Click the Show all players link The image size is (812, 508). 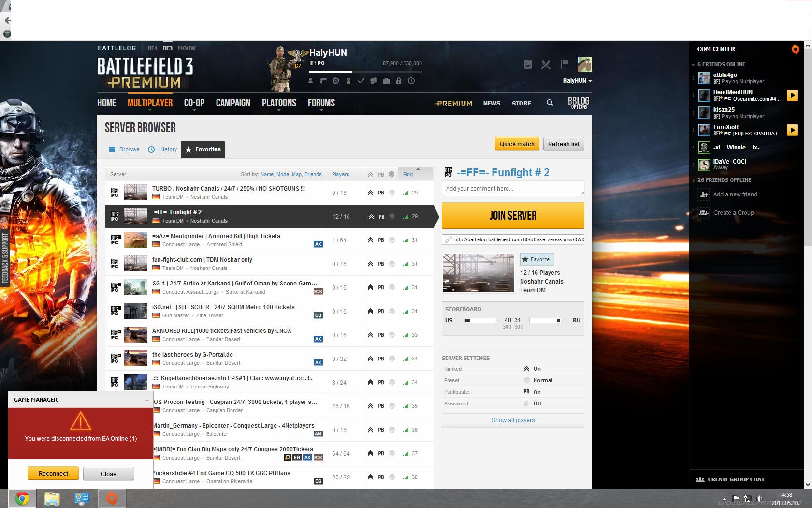(x=513, y=420)
